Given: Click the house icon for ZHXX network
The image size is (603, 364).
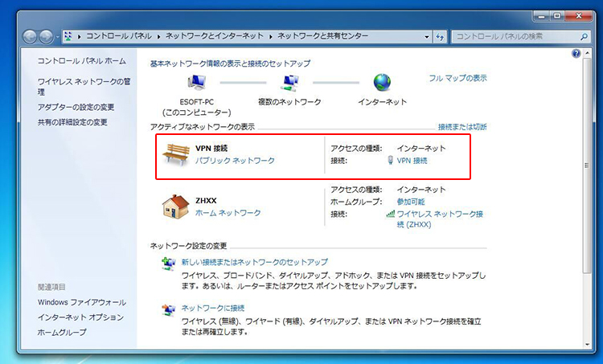Looking at the screenshot, I should click(175, 207).
